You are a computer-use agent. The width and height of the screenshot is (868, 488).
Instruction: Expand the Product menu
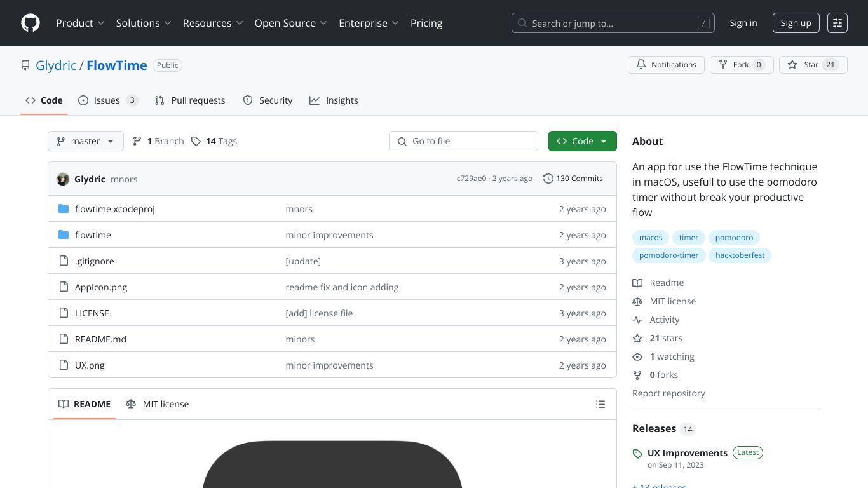click(80, 23)
